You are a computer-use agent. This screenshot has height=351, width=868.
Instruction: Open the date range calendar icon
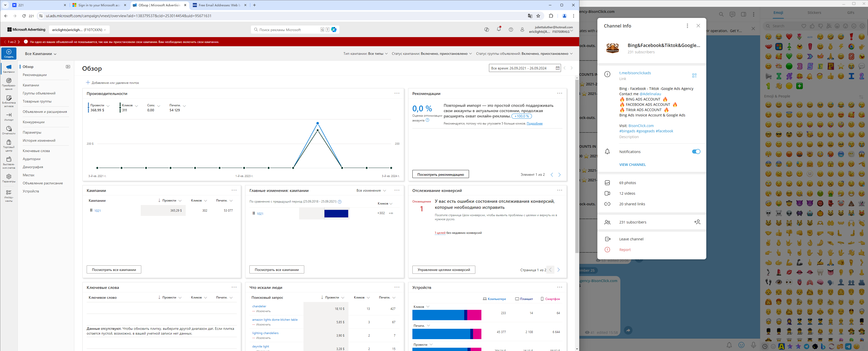pos(558,68)
